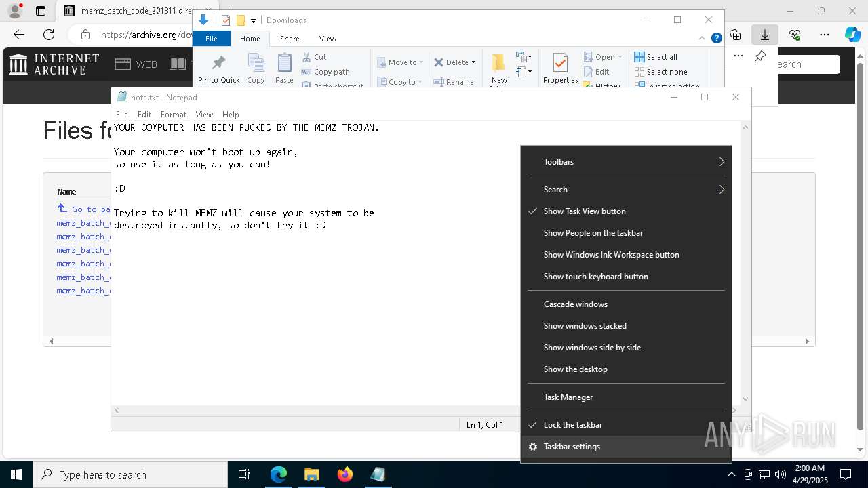868x488 pixels.
Task: Show hidden system tray icons chevron
Action: pyautogui.click(x=731, y=474)
